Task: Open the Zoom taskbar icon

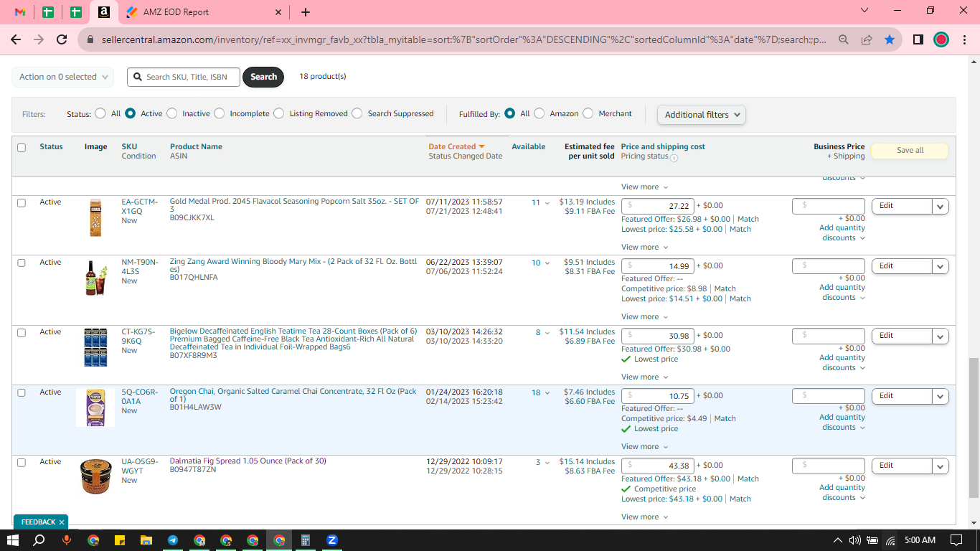Action: (332, 540)
